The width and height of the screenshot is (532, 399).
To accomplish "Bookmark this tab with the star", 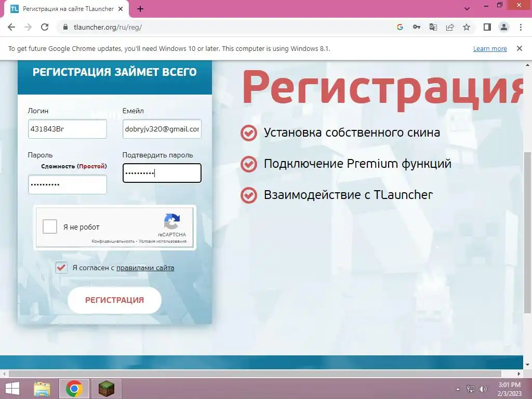I will (467, 27).
